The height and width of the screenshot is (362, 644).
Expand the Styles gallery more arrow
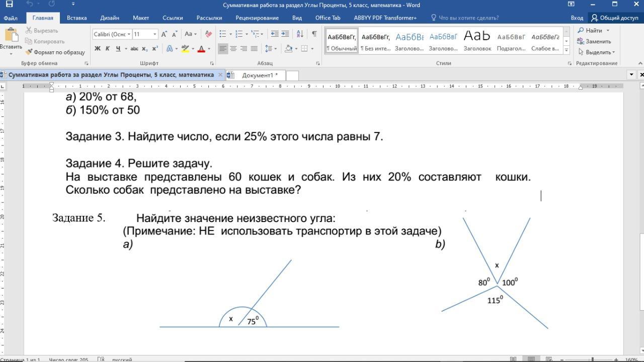[567, 49]
